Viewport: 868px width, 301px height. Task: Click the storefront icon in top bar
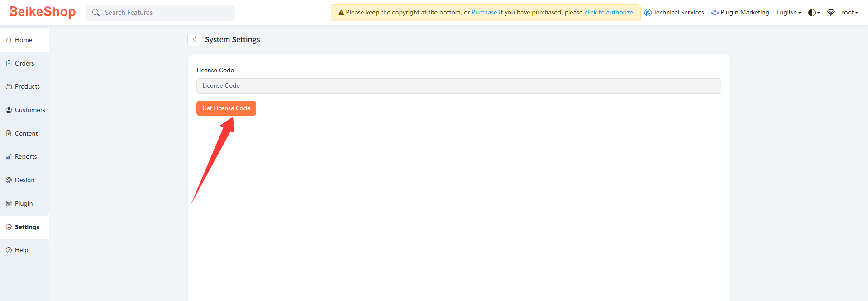(x=830, y=13)
